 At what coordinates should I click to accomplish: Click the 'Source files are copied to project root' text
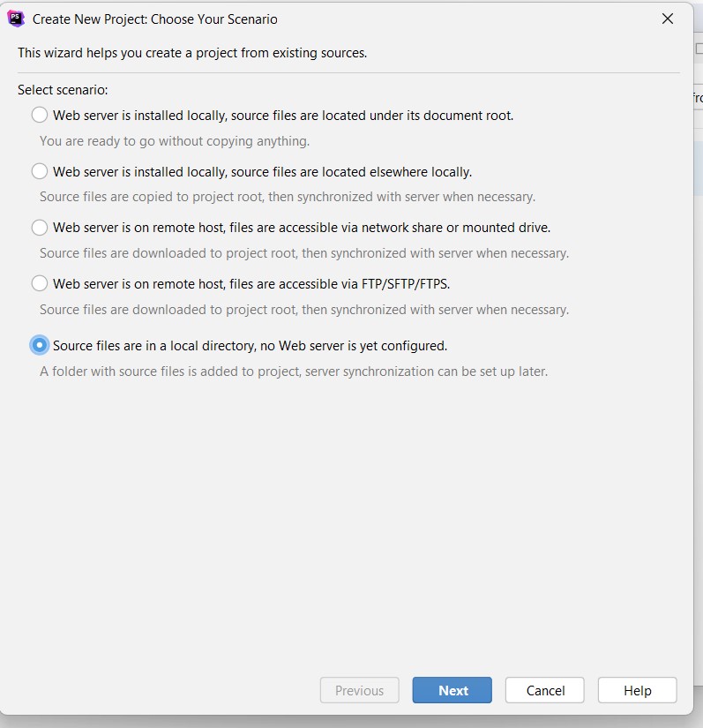(287, 197)
